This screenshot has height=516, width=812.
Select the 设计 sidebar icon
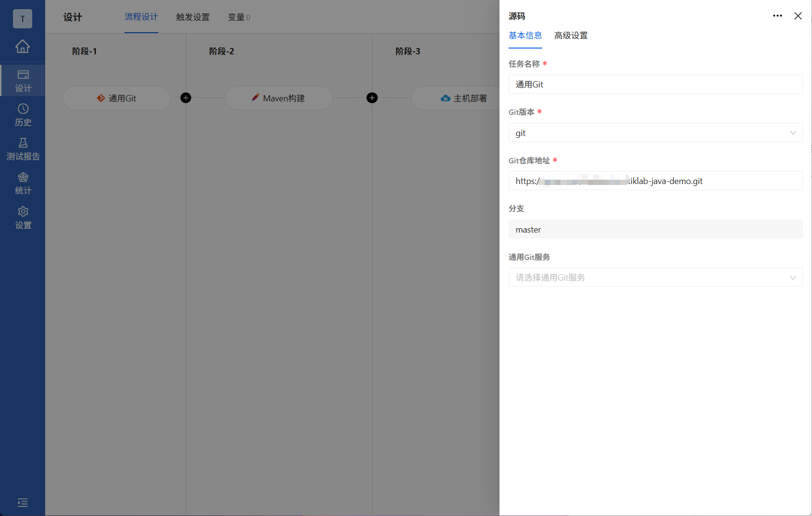point(23,80)
